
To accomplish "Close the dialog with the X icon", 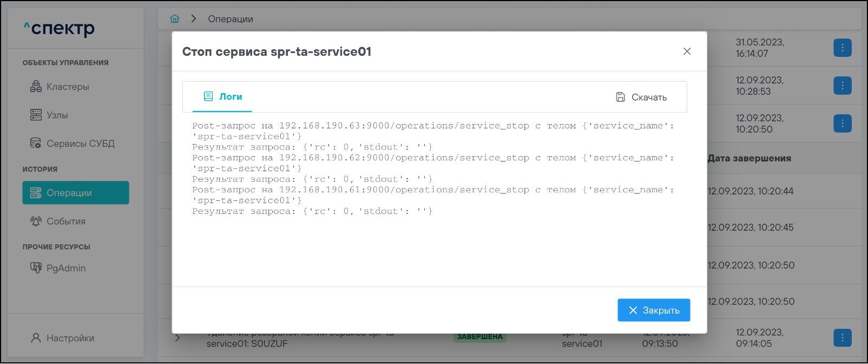I will pos(687,51).
